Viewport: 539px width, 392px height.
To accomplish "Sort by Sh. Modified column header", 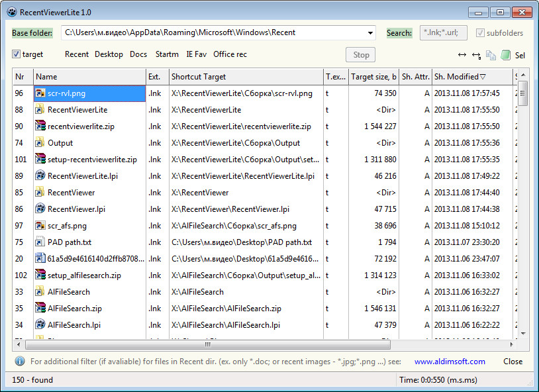I will [x=472, y=77].
